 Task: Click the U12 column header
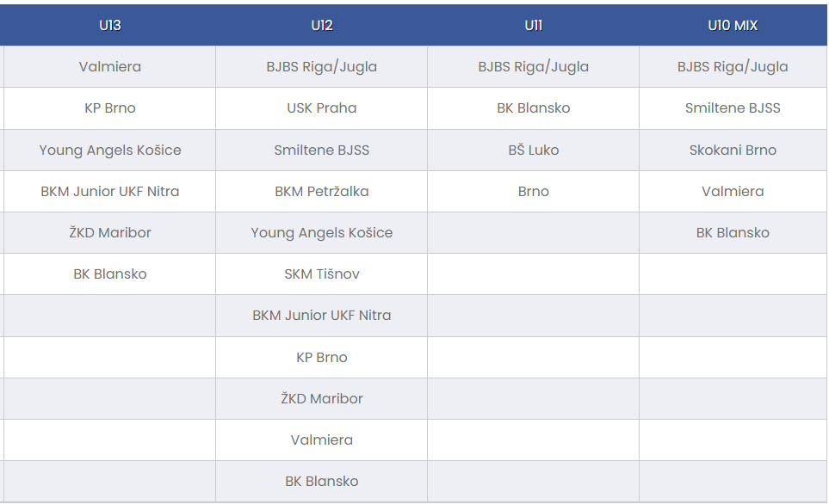321,25
